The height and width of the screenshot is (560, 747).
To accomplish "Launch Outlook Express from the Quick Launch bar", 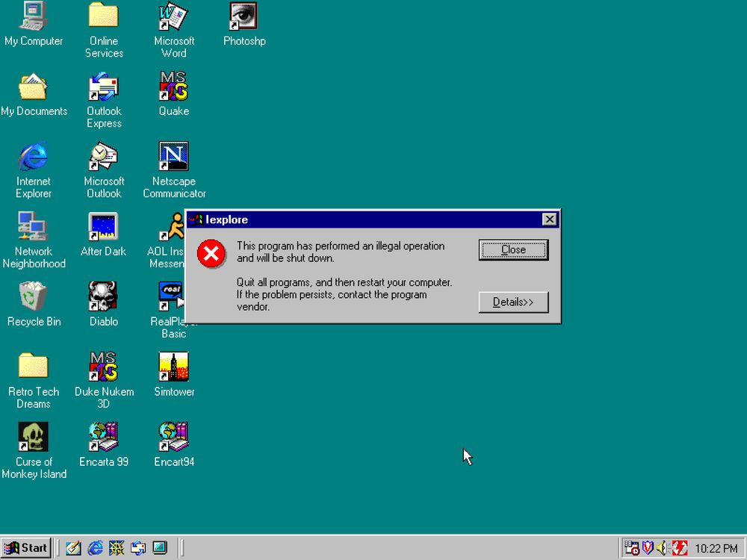I will point(138,548).
